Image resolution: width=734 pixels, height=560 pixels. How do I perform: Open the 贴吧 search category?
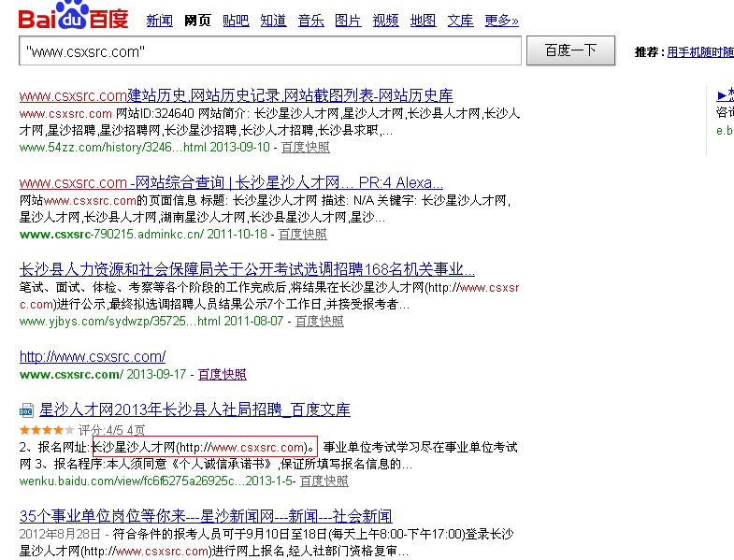(x=236, y=21)
